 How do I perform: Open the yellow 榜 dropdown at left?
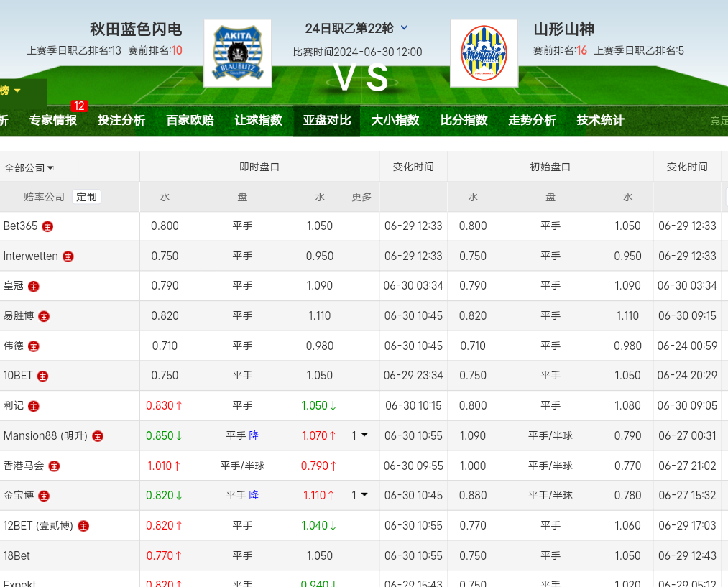click(11, 91)
